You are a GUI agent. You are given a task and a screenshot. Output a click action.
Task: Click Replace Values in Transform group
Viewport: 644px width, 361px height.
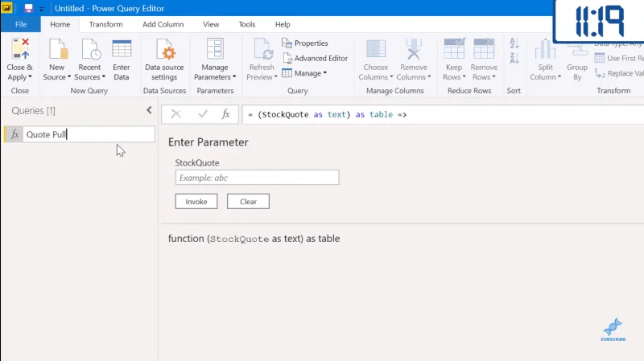click(619, 73)
